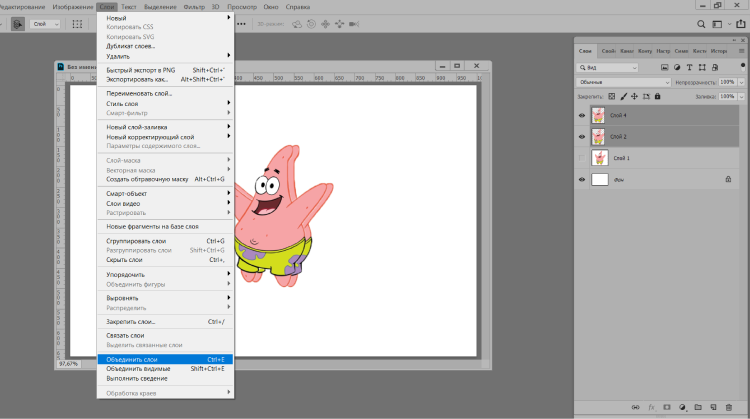
Task: Toggle the show transform controls icon
Action: 77,24
